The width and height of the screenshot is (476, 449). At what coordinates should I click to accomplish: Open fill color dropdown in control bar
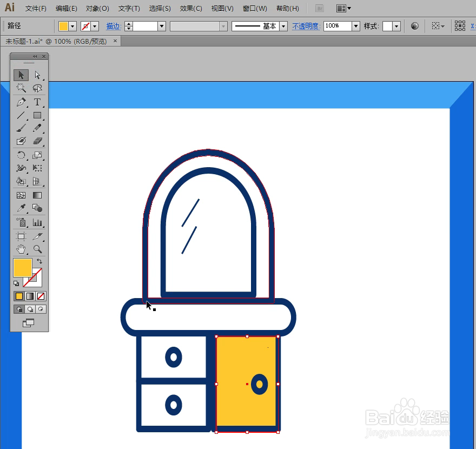(72, 27)
